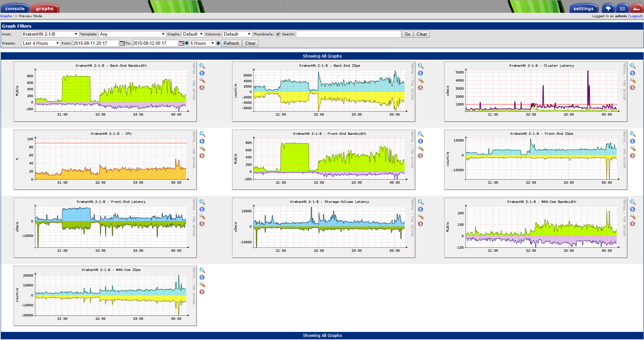Click the Logout link
The height and width of the screenshot is (340, 644).
pyautogui.click(x=636, y=16)
